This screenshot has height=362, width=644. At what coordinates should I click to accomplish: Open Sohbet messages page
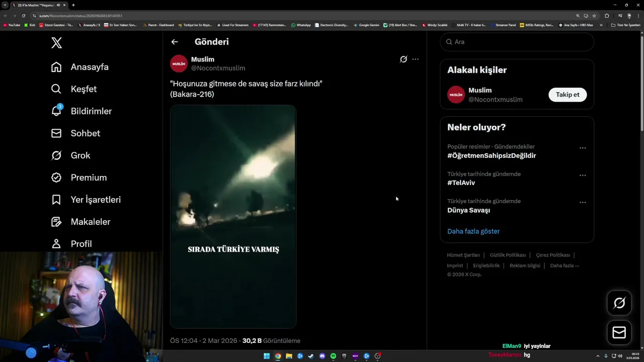pyautogui.click(x=75, y=133)
